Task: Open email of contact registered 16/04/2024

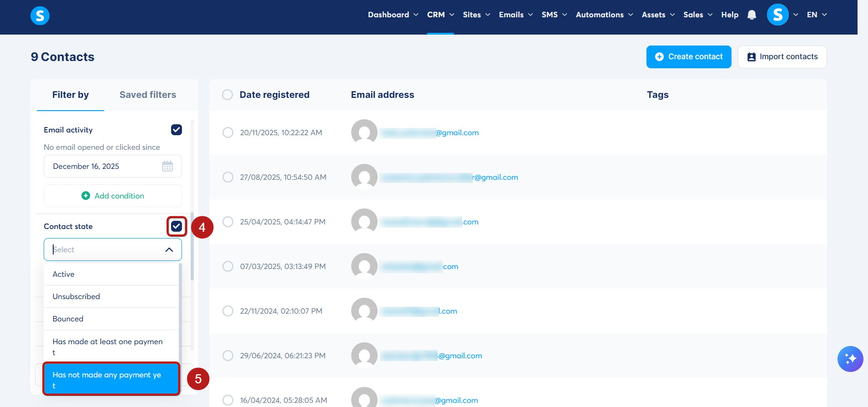Action: coord(429,400)
